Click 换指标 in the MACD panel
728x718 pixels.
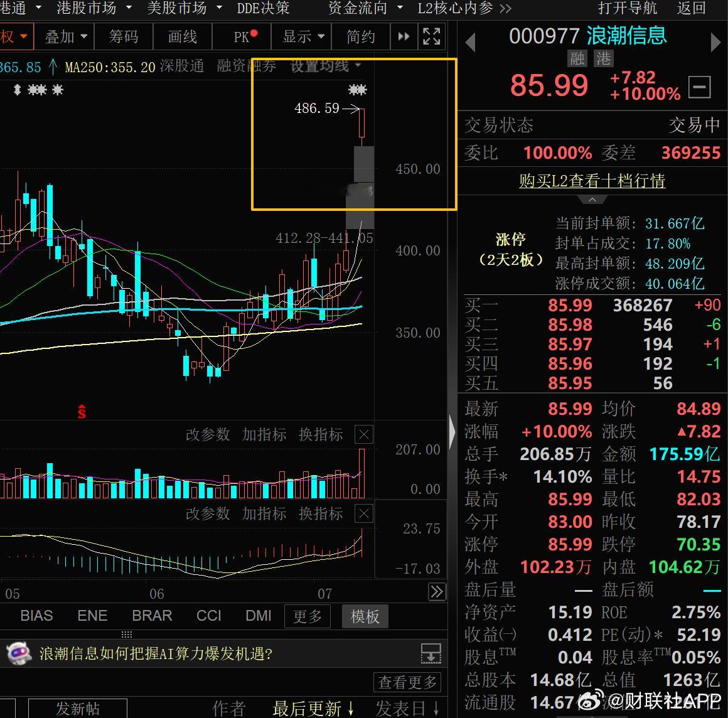pyautogui.click(x=321, y=513)
